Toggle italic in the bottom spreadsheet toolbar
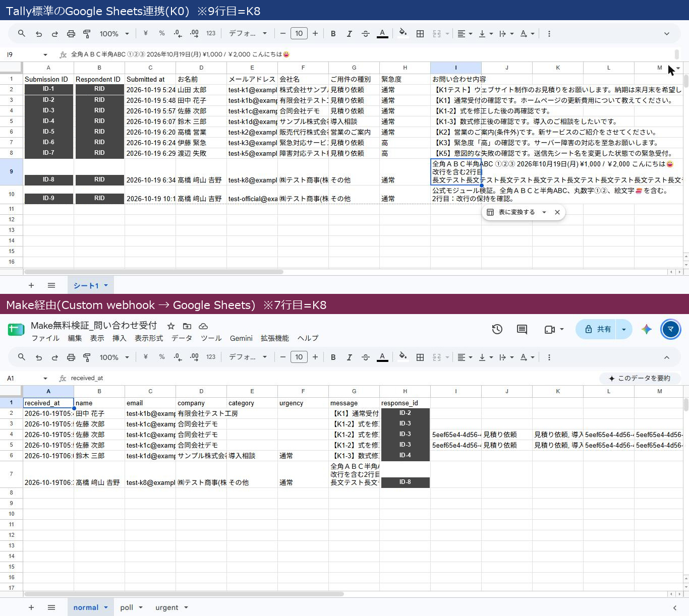 (349, 357)
